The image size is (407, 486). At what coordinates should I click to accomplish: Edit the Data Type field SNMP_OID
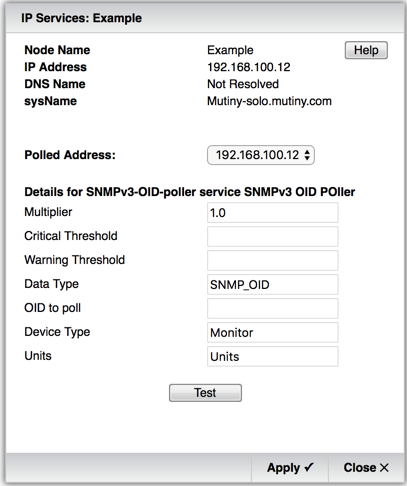point(273,285)
